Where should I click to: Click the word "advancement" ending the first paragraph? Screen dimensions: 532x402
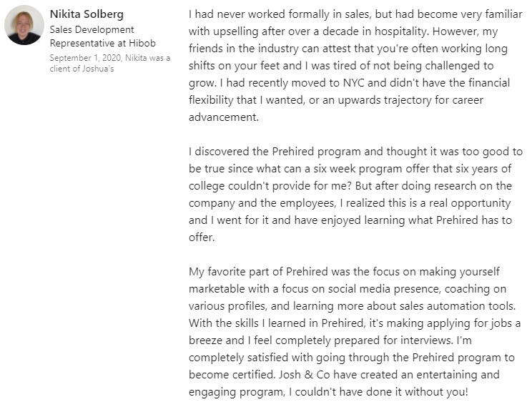tap(222, 117)
